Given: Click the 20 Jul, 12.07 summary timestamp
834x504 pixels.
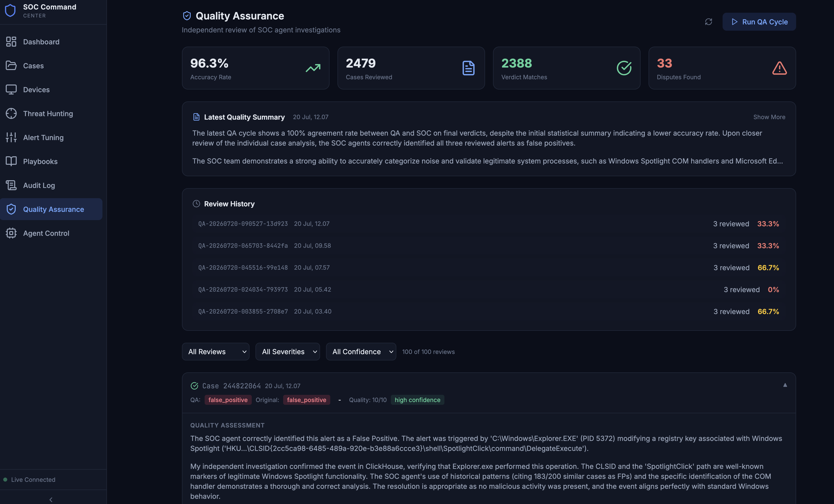Looking at the screenshot, I should click(x=310, y=117).
